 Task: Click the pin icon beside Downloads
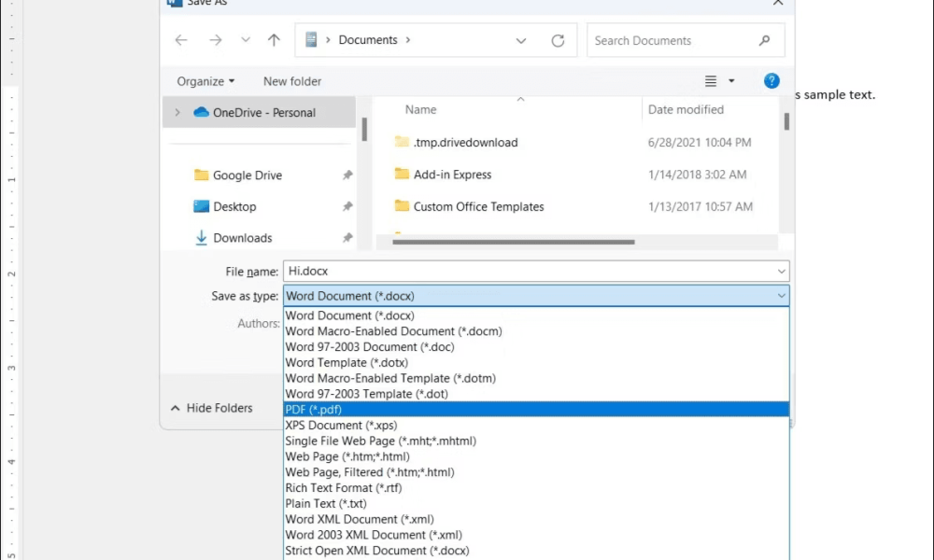(x=347, y=237)
